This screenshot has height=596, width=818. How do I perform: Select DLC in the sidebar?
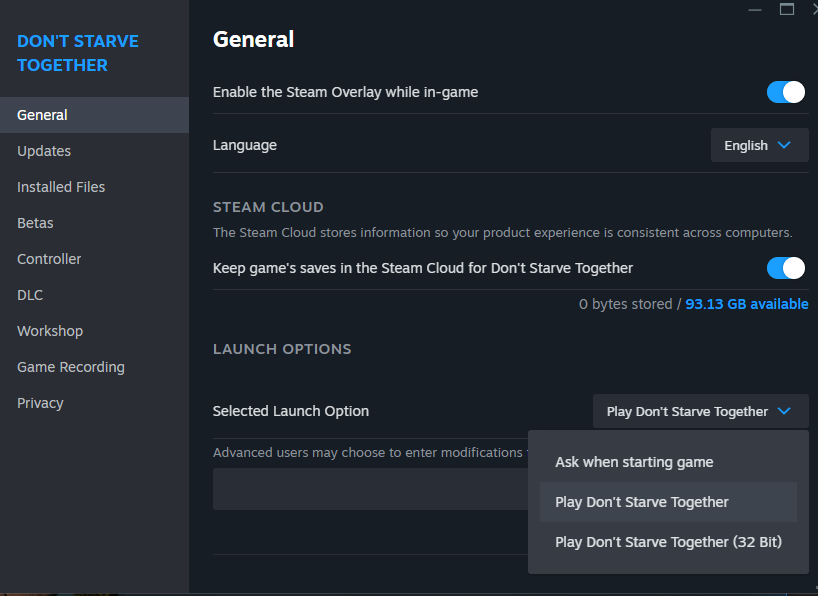(x=30, y=295)
